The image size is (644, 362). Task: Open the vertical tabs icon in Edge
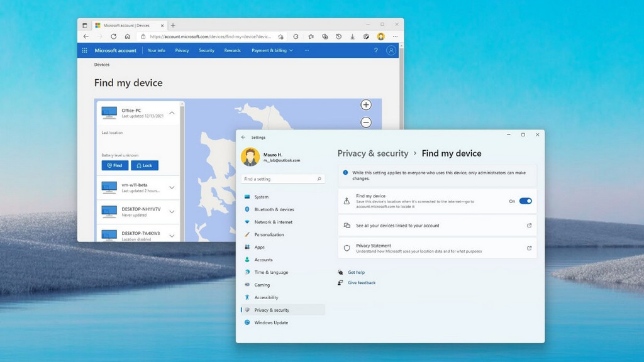tap(85, 25)
